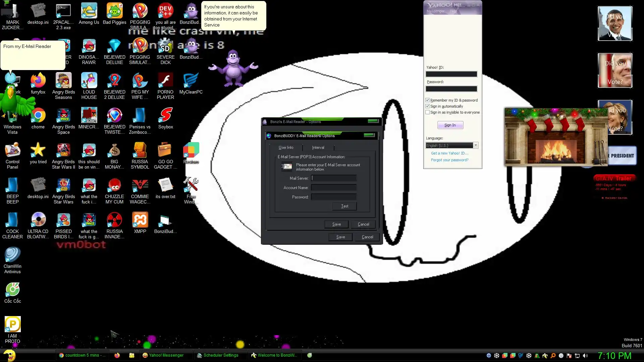Image resolution: width=644 pixels, height=362 pixels.
Task: Toggle Sign in automatically checkbox
Action: pyautogui.click(x=428, y=106)
